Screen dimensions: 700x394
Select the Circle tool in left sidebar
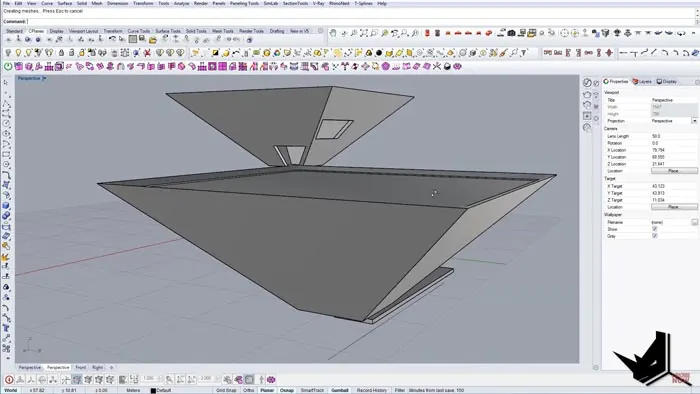[6, 124]
